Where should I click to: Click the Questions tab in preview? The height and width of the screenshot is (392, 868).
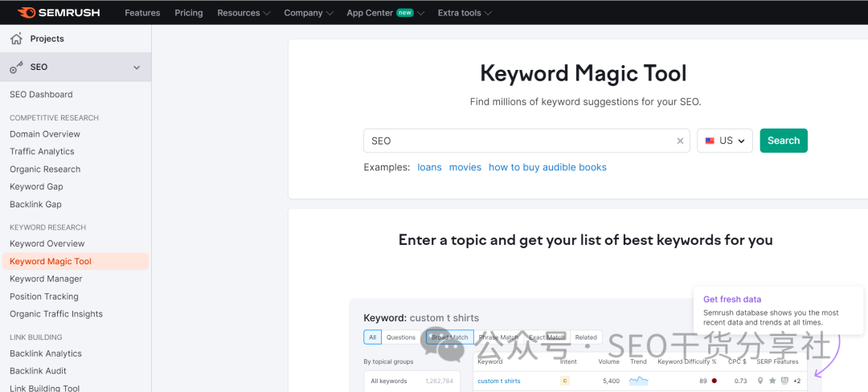tap(401, 337)
